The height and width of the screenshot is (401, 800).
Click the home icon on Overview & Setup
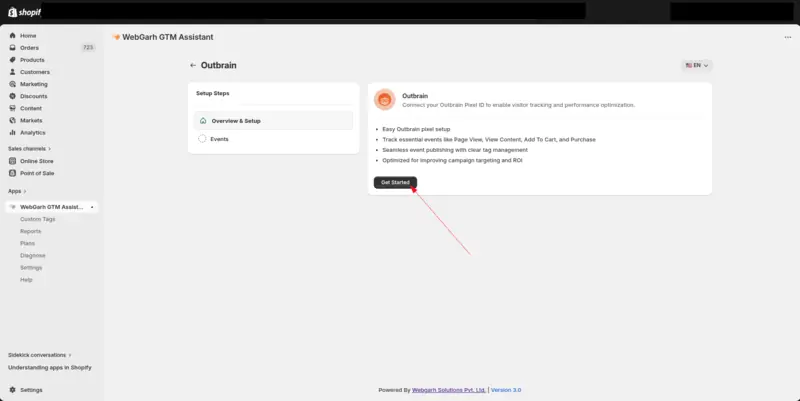click(x=203, y=121)
